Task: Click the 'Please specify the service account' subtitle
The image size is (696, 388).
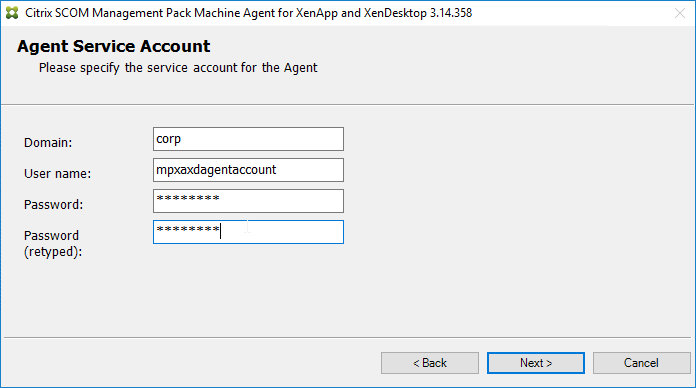Action: (x=178, y=68)
